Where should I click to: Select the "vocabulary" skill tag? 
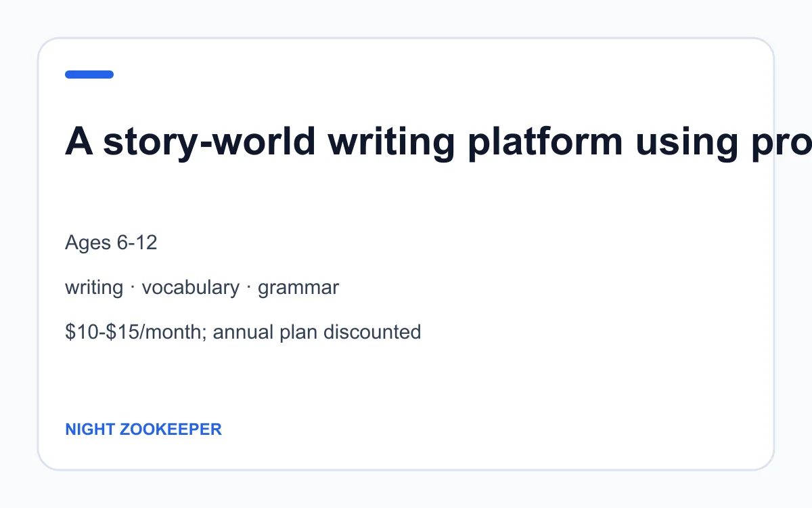(x=191, y=288)
